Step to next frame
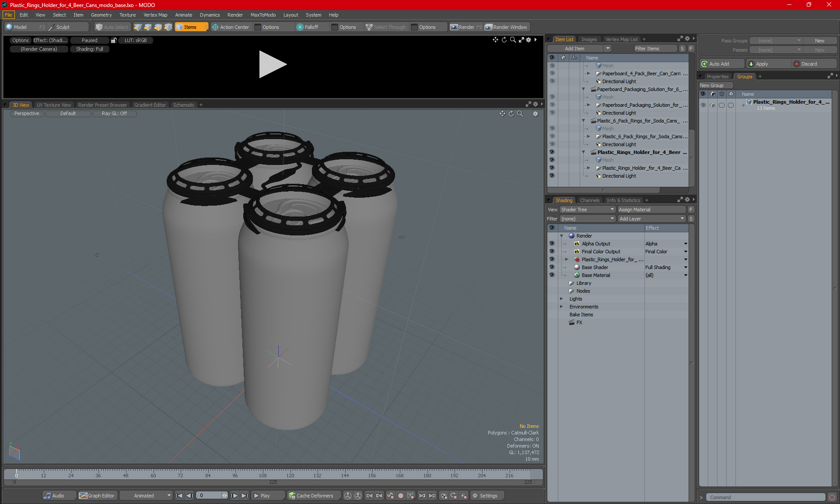840x504 pixels. pyautogui.click(x=234, y=496)
